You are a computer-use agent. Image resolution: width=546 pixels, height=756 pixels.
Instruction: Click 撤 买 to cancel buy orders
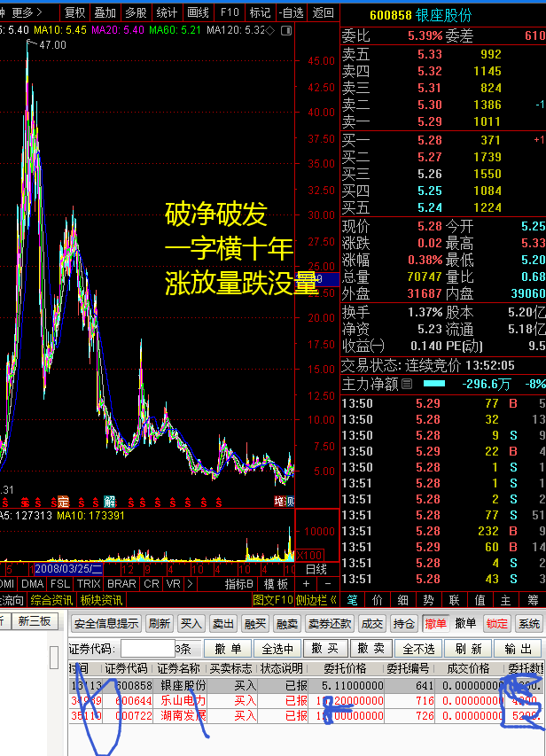[x=324, y=649]
